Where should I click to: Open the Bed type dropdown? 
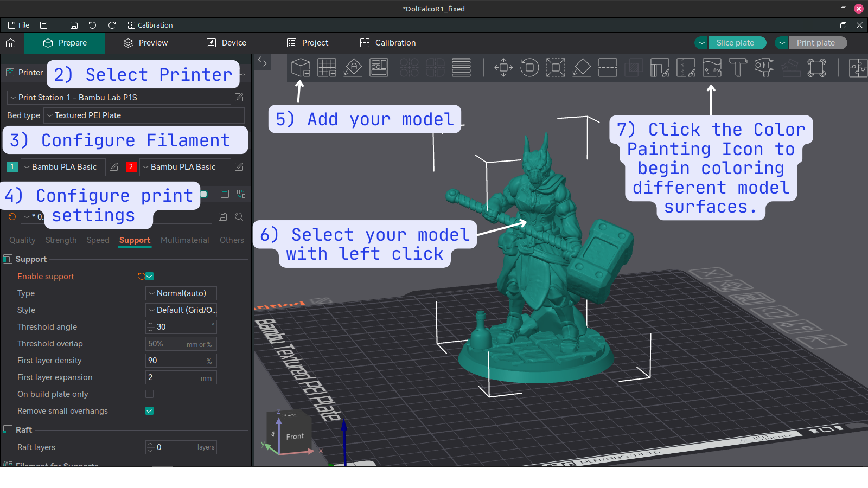pyautogui.click(x=144, y=115)
